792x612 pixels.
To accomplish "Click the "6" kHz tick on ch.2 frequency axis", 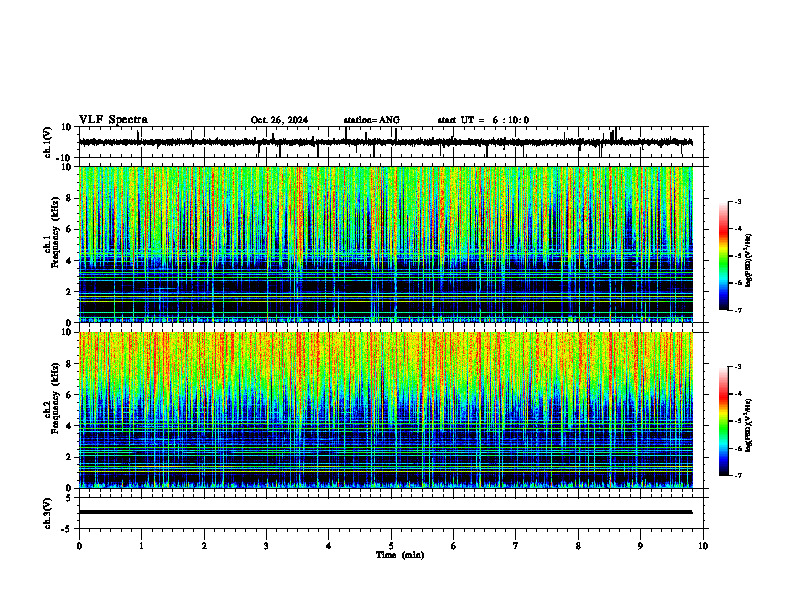I will (x=70, y=395).
